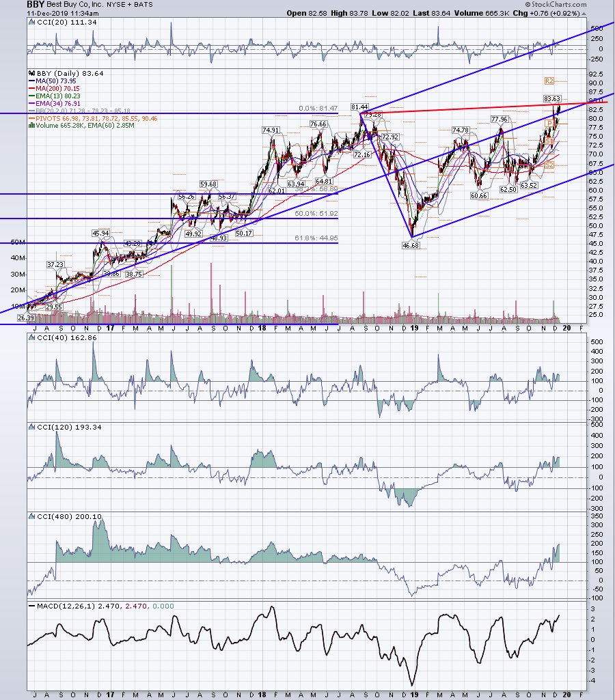Select the MA(50) 73.95 legend entry

pos(52,81)
